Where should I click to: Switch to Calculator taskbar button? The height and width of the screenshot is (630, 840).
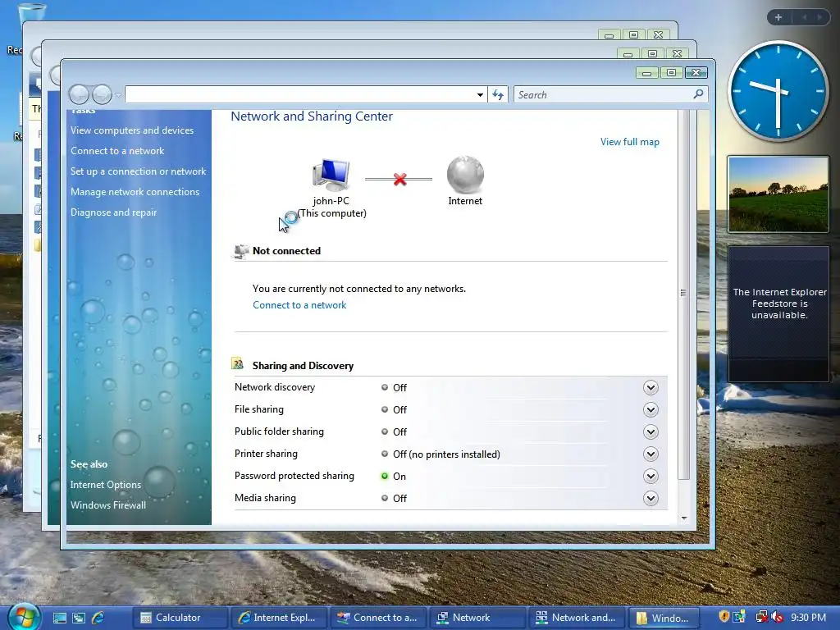180,618
